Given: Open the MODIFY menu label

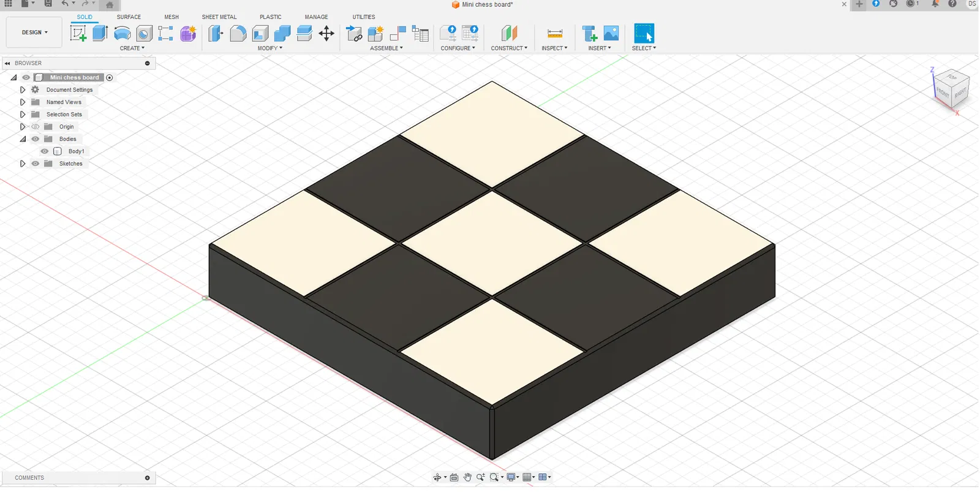Looking at the screenshot, I should pos(270,48).
